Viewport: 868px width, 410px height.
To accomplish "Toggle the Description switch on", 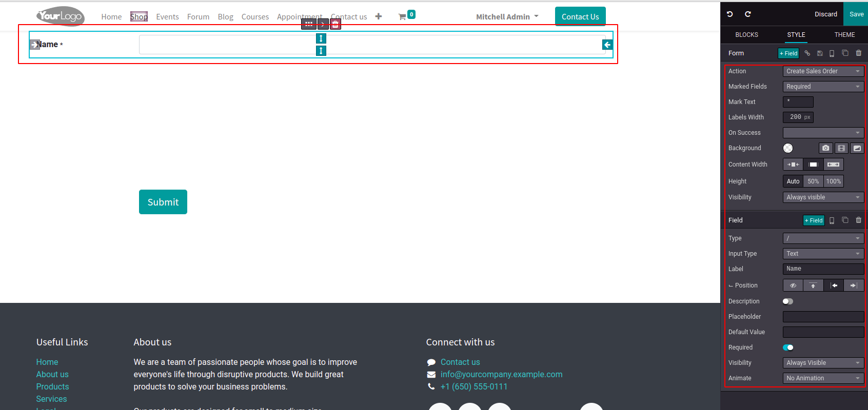I will (x=788, y=301).
